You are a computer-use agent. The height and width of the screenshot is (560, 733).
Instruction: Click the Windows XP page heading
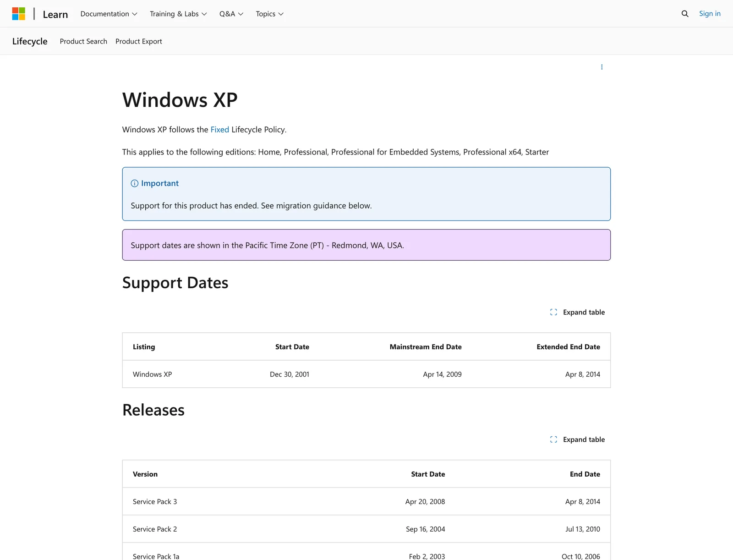pos(180,100)
